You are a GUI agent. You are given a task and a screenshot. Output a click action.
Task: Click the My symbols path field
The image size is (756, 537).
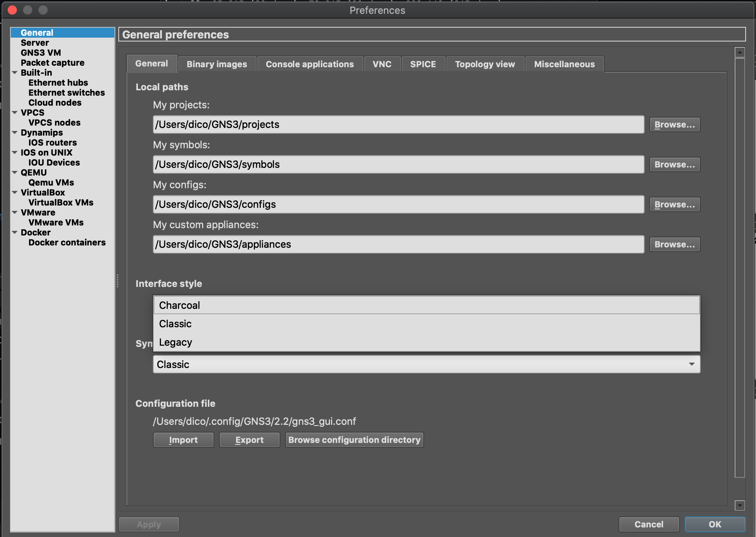398,164
